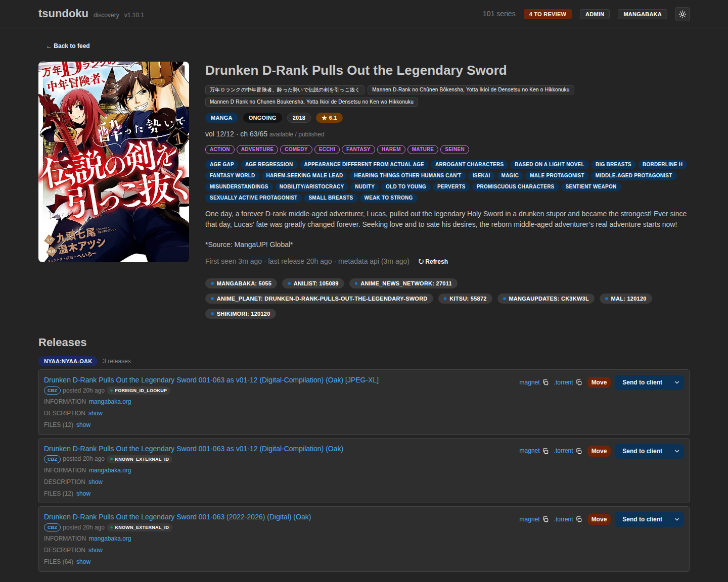The image size is (728, 582).
Task: Show description of the JPEG-XL release
Action: pyautogui.click(x=96, y=413)
